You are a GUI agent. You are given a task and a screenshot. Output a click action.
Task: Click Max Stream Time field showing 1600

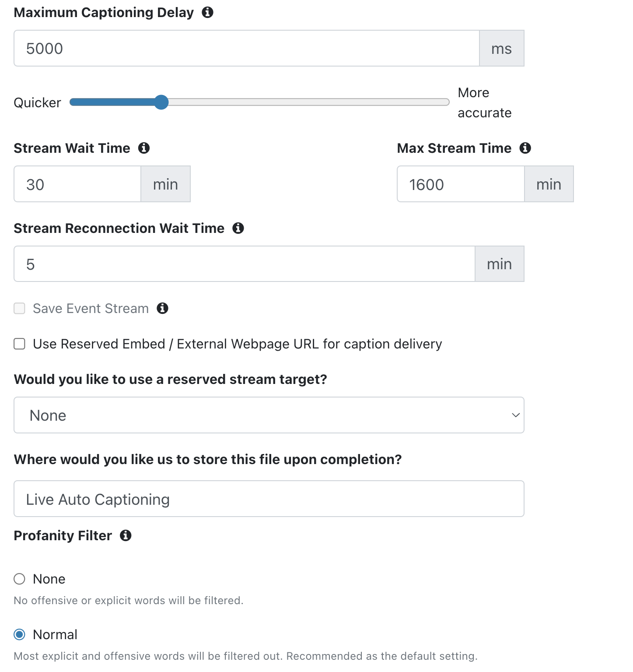(x=461, y=184)
